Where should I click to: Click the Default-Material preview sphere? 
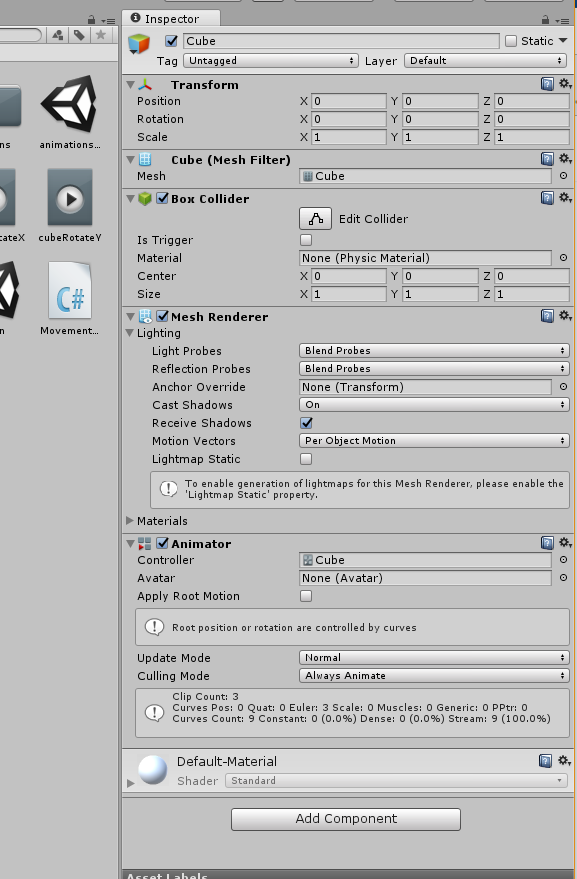153,770
